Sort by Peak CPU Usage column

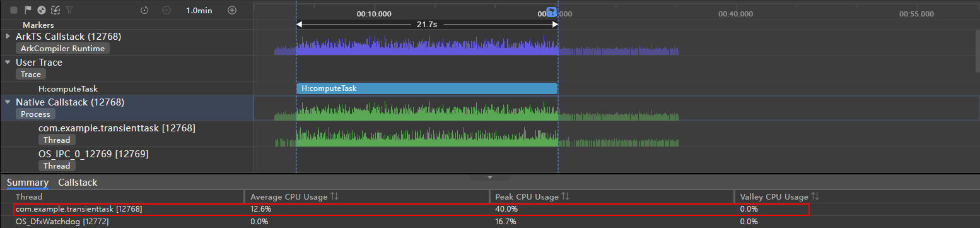(x=564, y=197)
